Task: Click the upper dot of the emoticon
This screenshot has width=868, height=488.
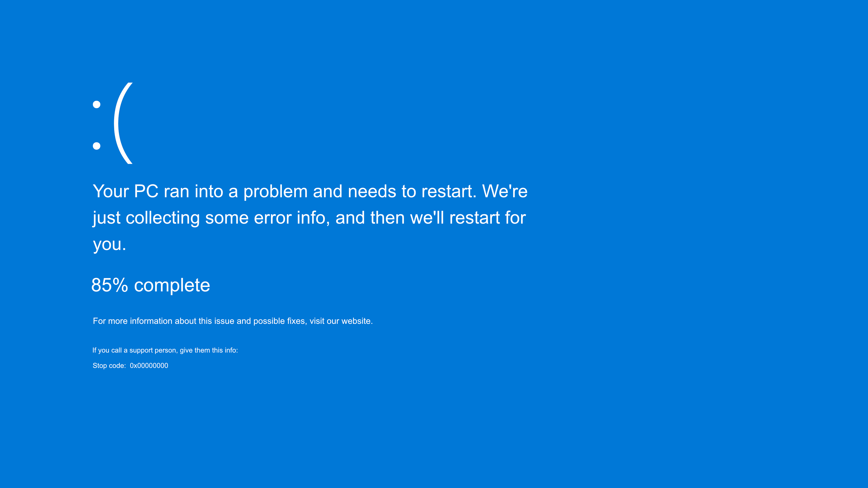Action: pyautogui.click(x=97, y=104)
